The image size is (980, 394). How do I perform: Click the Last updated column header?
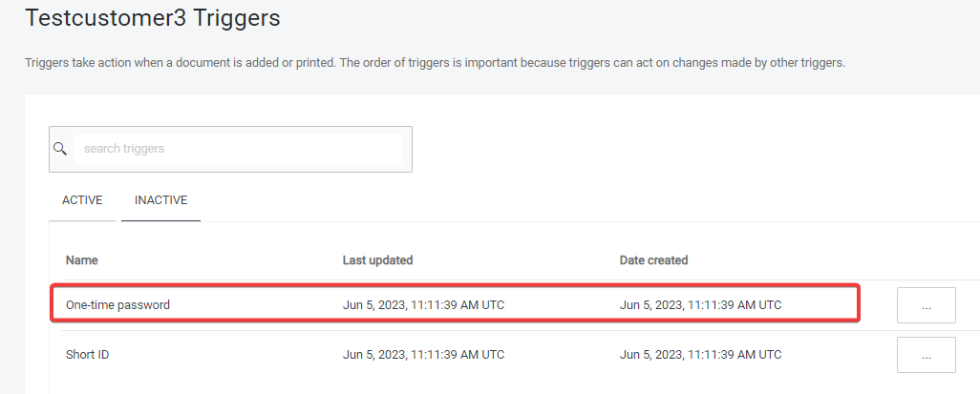(377, 260)
